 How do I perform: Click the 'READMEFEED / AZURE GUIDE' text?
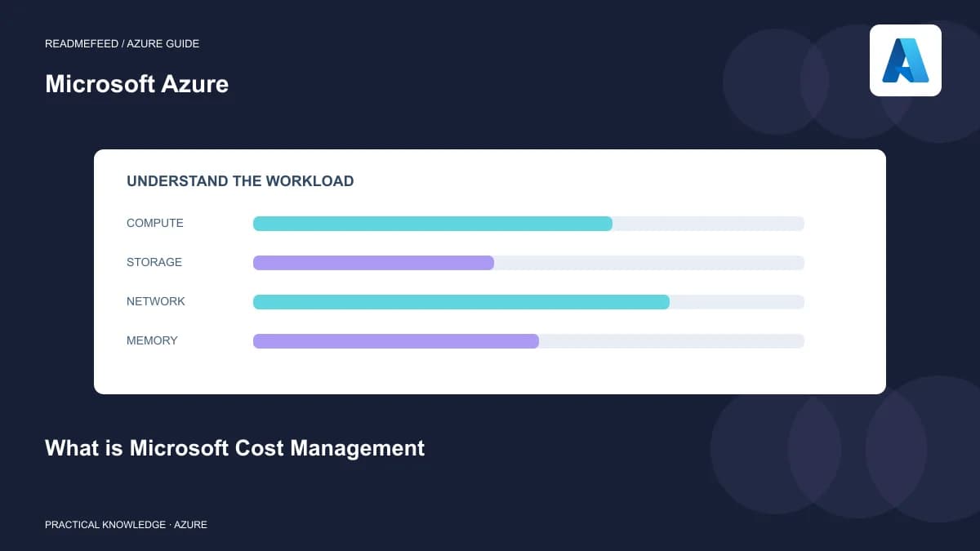[x=122, y=43]
